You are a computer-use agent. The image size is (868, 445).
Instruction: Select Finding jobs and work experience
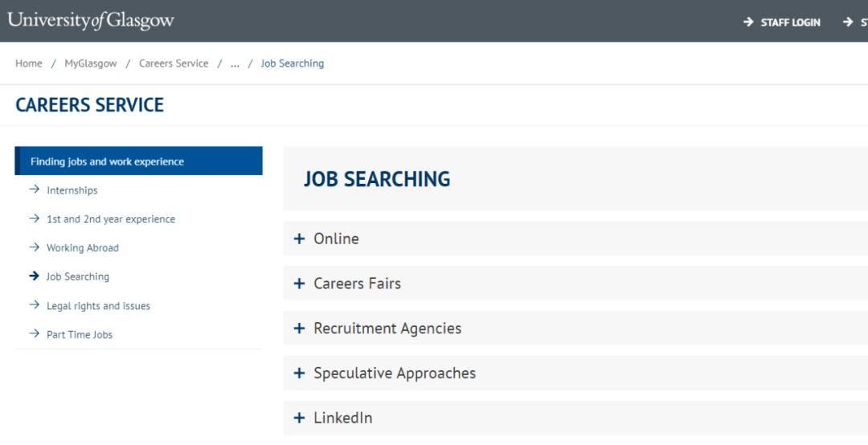click(138, 161)
